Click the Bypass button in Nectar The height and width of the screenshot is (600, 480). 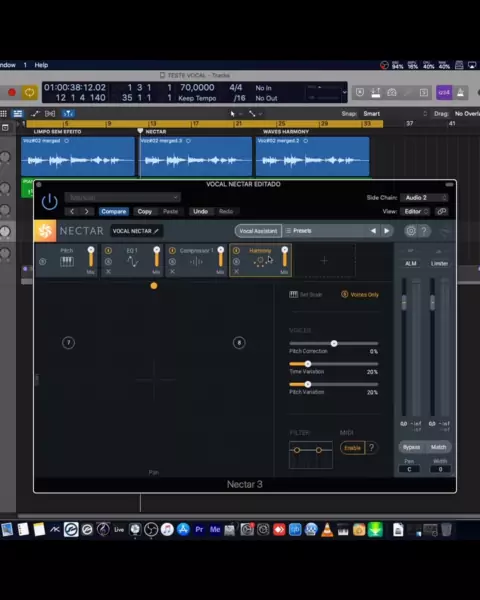tap(411, 447)
